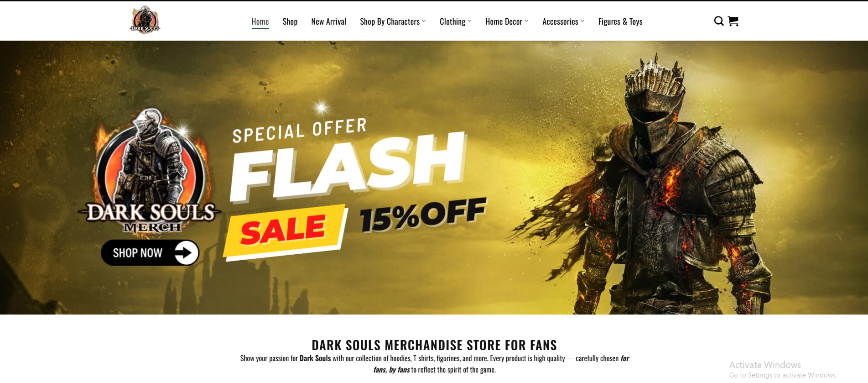The image size is (868, 383).
Task: Open the search magnifier icon
Action: [x=718, y=21]
